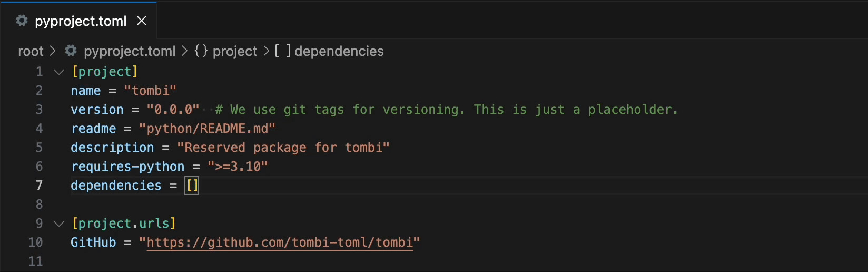Collapse the [project] section fold arrow

59,72
